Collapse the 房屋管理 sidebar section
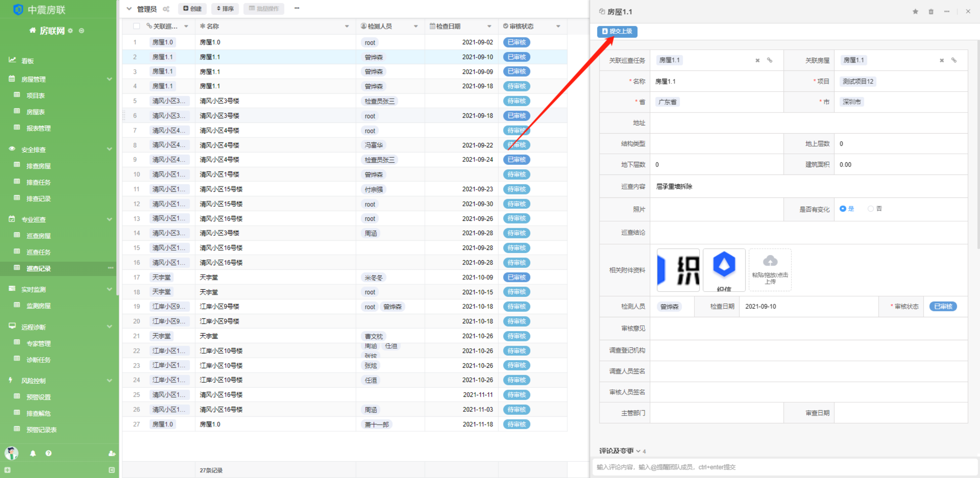 (109, 79)
